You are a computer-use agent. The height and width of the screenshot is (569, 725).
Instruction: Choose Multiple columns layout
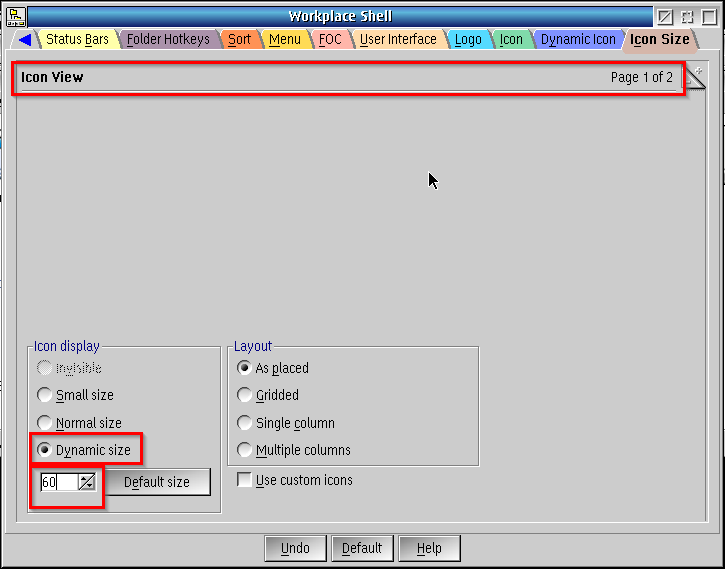click(293, 450)
